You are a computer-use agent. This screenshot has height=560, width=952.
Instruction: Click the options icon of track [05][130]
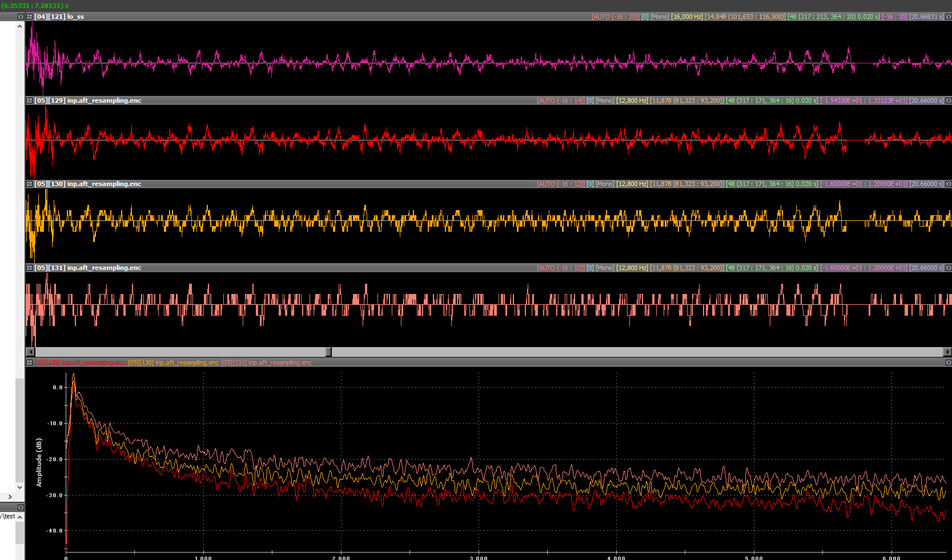[x=29, y=184]
